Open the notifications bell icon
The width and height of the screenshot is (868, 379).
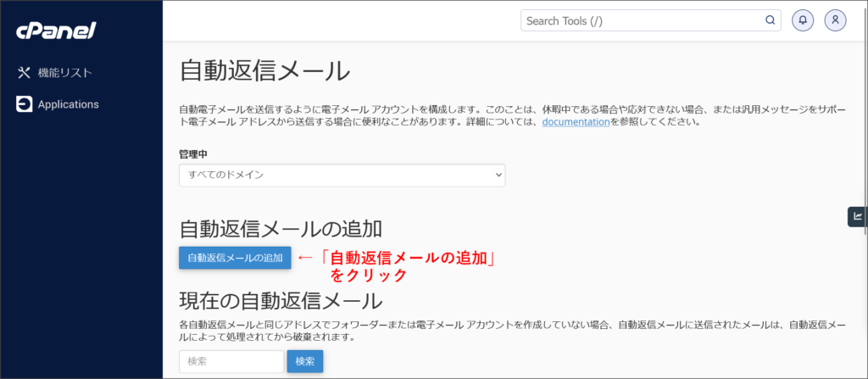(x=803, y=20)
